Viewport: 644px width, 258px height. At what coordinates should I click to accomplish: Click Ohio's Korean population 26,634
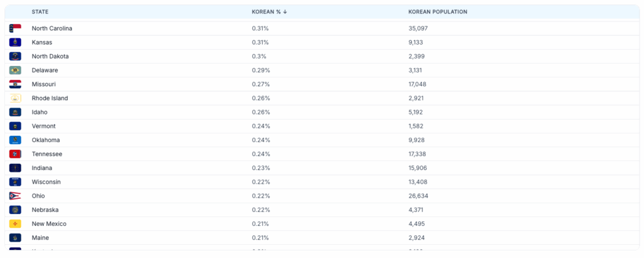coord(418,196)
